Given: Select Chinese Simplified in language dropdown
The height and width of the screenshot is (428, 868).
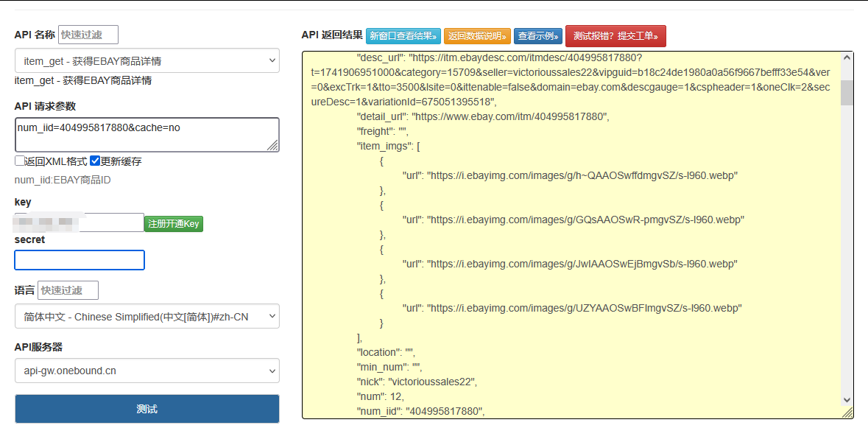Looking at the screenshot, I should click(147, 316).
